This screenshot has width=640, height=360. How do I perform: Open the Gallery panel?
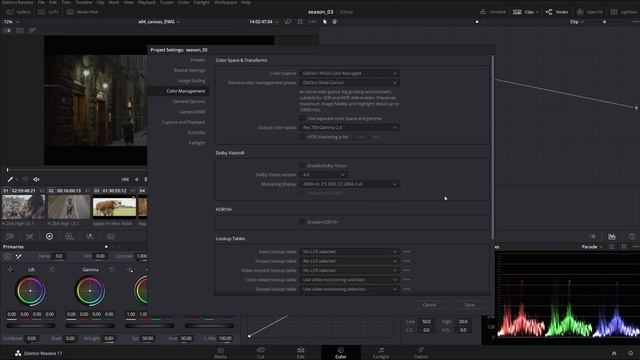coord(18,12)
